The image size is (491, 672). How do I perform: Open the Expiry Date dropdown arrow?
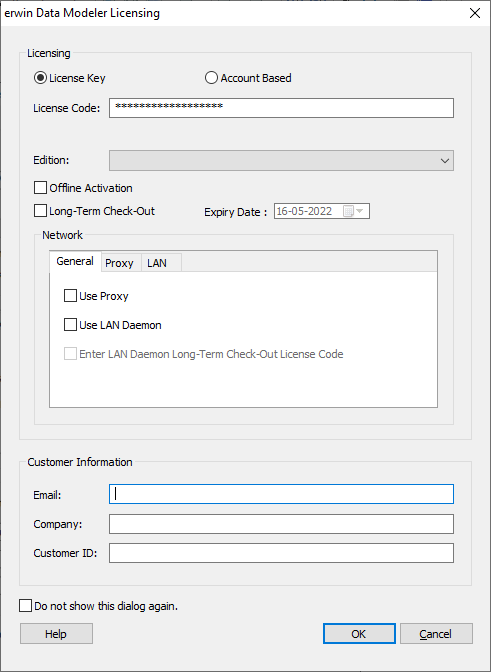(359, 211)
